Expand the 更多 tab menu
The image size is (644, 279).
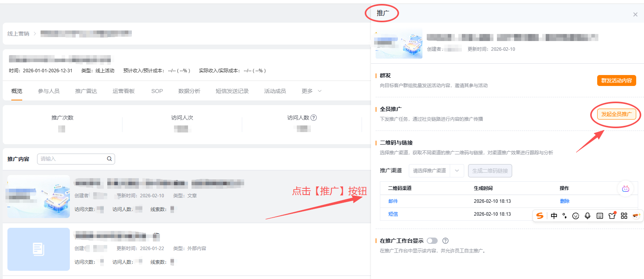312,91
